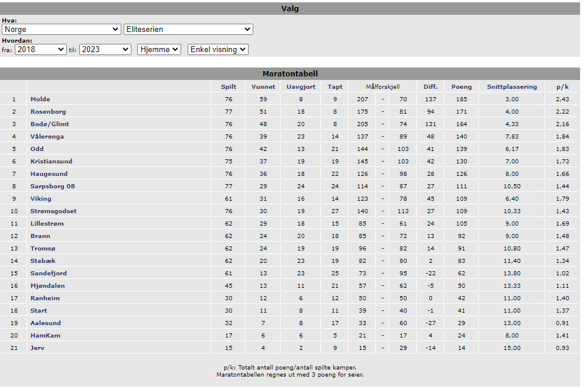
Task: Click the '3 poeng for seier' footnote
Action: (290, 374)
